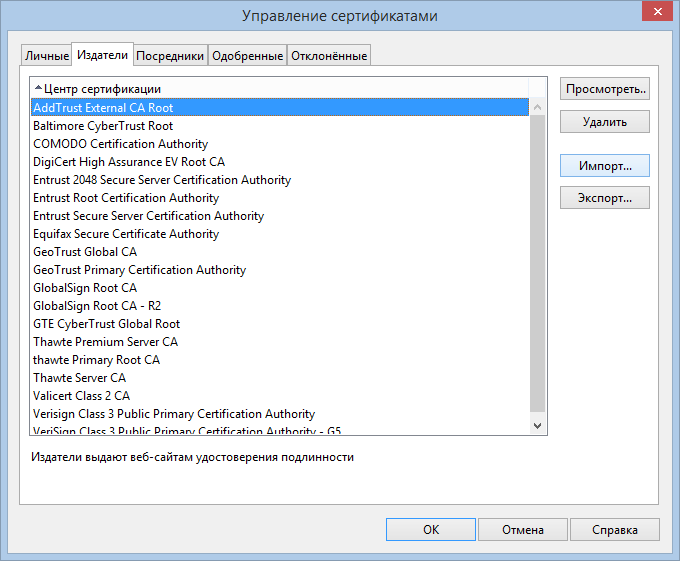Confirm with the OK button

431,529
